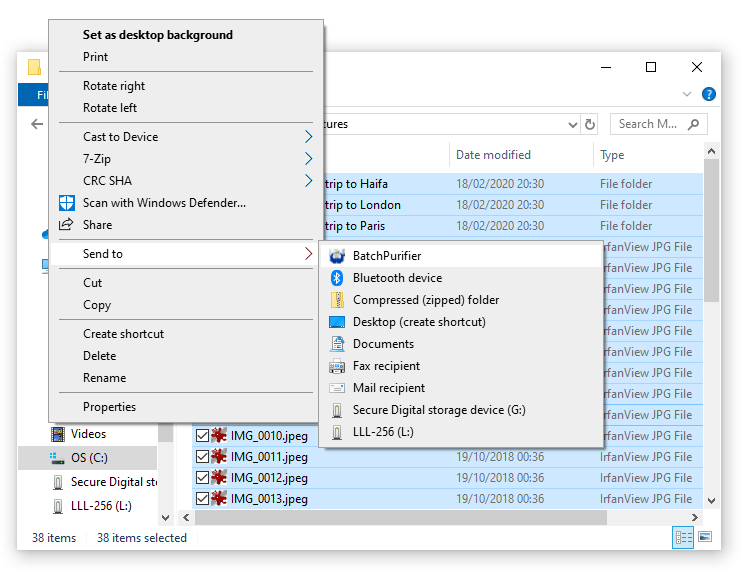Click the Videos folder icon in sidebar
The height and width of the screenshot is (575, 744).
click(58, 434)
